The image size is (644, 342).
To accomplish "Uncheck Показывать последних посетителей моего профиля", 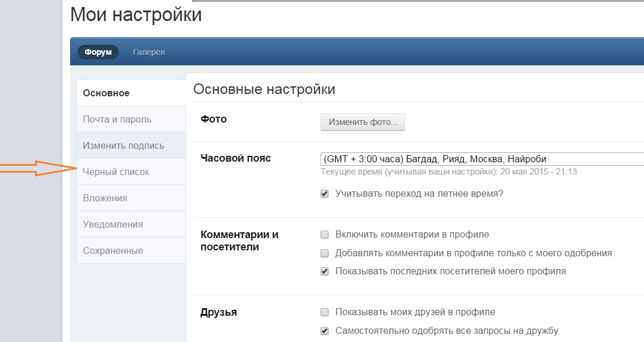I will tap(325, 271).
